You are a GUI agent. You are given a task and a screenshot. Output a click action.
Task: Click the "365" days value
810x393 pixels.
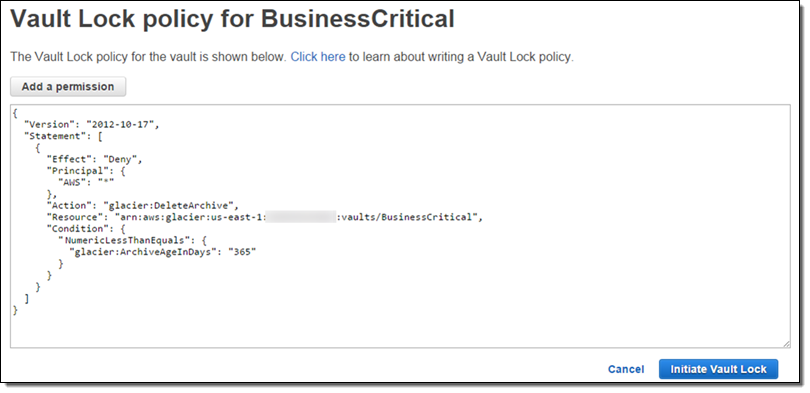(242, 251)
